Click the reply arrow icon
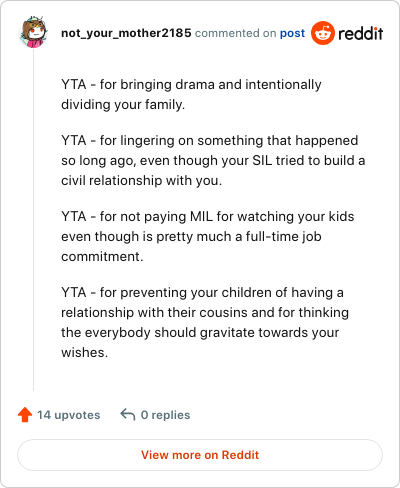The height and width of the screenshot is (488, 400). [x=128, y=415]
